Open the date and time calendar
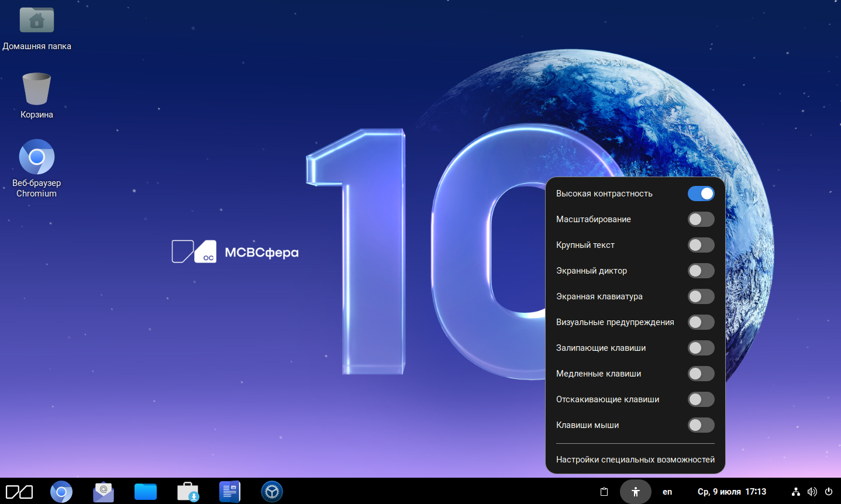 [732, 492]
